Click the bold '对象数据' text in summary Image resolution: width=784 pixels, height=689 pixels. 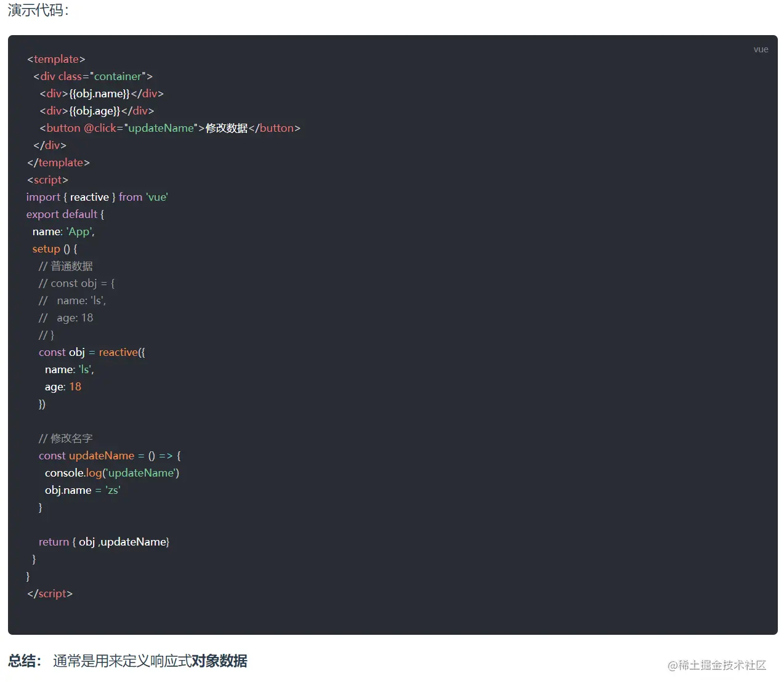pos(219,661)
